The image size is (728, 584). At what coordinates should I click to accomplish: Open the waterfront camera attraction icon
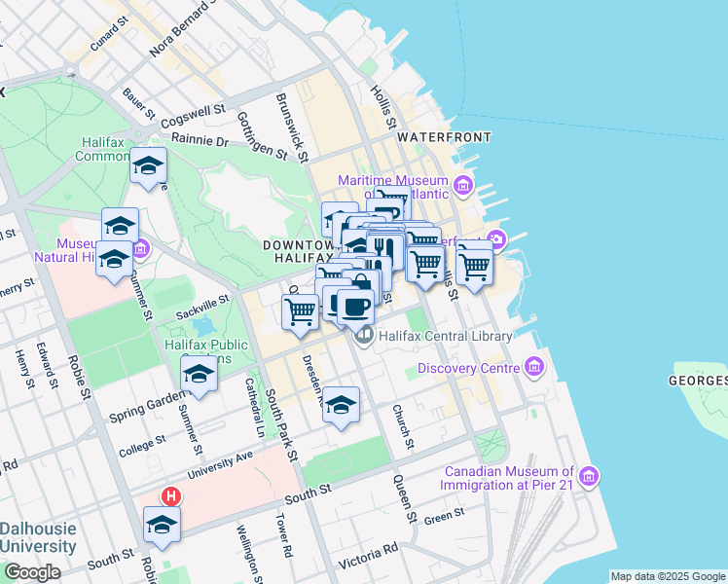[x=496, y=239]
